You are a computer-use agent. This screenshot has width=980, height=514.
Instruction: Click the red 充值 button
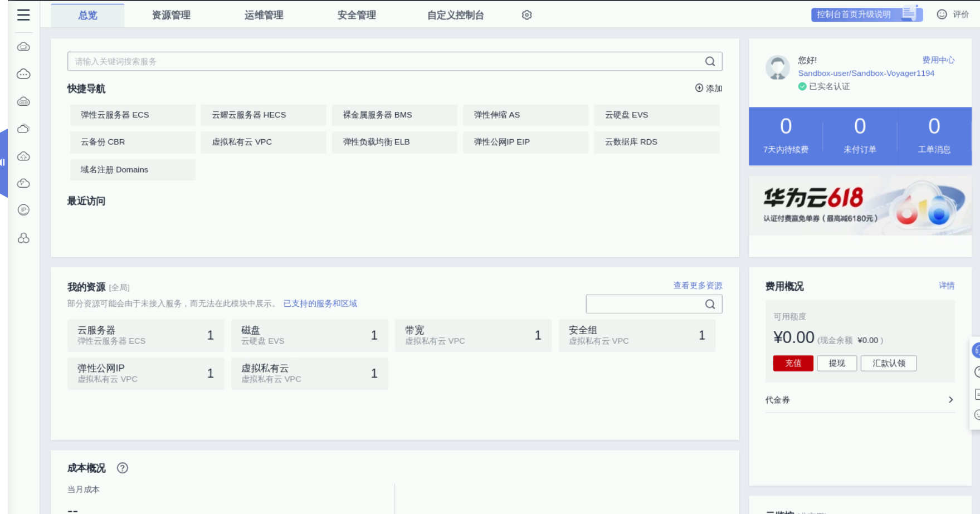[x=793, y=363]
